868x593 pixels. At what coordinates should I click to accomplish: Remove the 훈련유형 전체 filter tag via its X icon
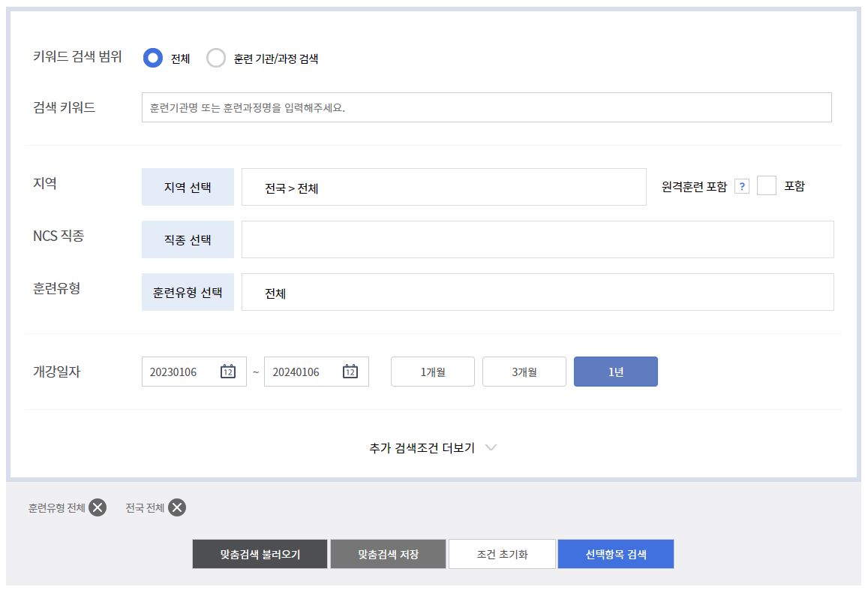96,507
